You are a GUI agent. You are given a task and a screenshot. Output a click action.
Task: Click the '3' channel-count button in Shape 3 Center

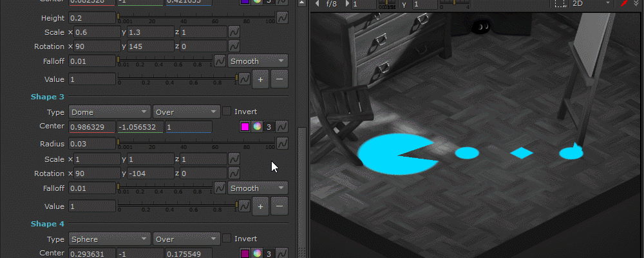point(269,126)
